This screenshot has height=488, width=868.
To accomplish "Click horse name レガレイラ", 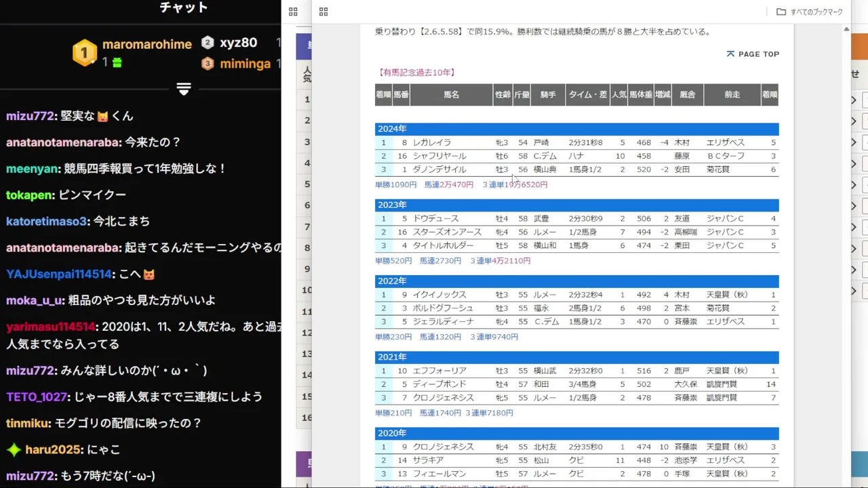I will [432, 142].
